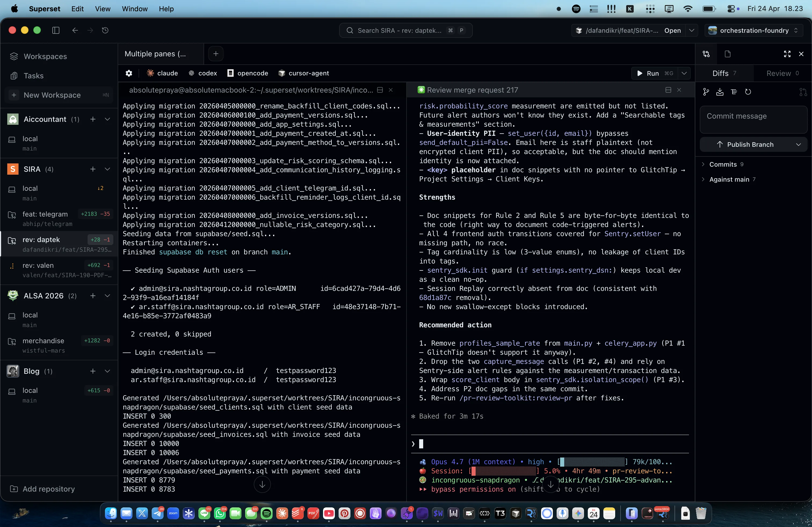Image resolution: width=812 pixels, height=527 pixels.
Task: Create a New Workspace
Action: click(x=59, y=95)
